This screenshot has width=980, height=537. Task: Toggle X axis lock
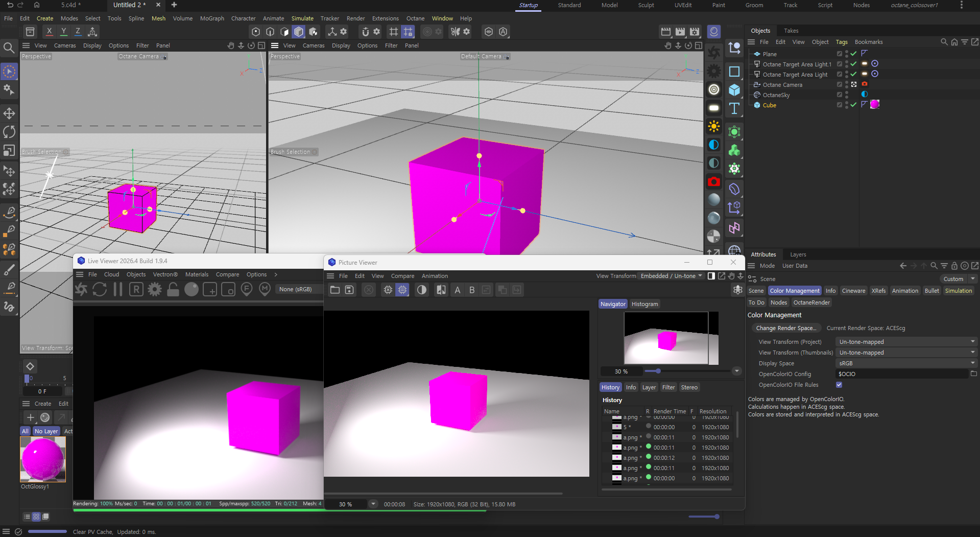pos(49,32)
